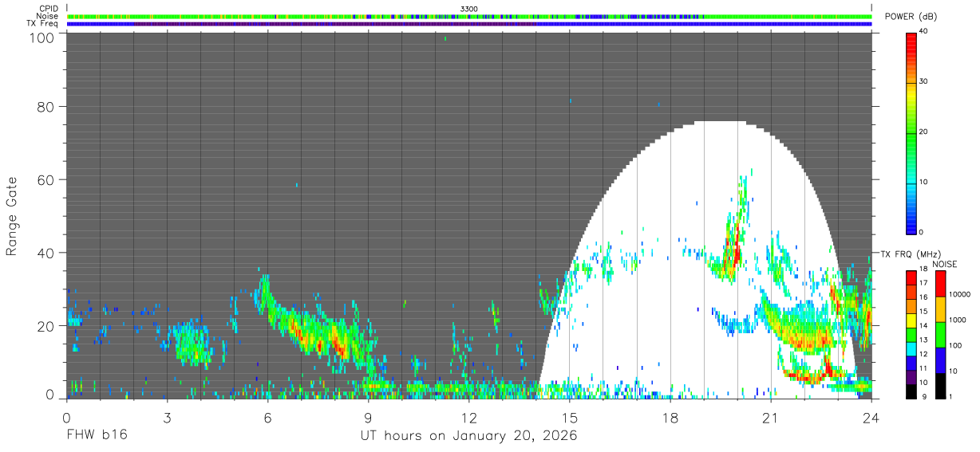Viewport: 980px width, 452px height.
Task: Click the red 18 MHz TX frequency swatch
Action: coord(912,276)
